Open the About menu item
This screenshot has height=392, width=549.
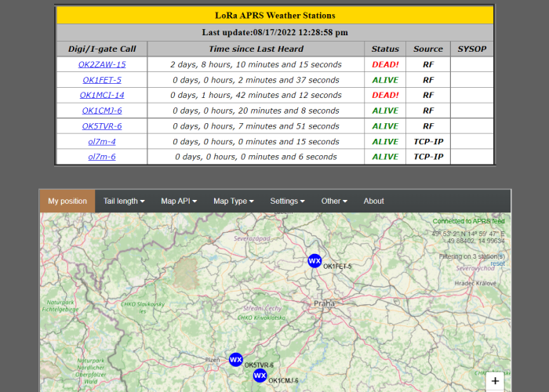(x=374, y=201)
